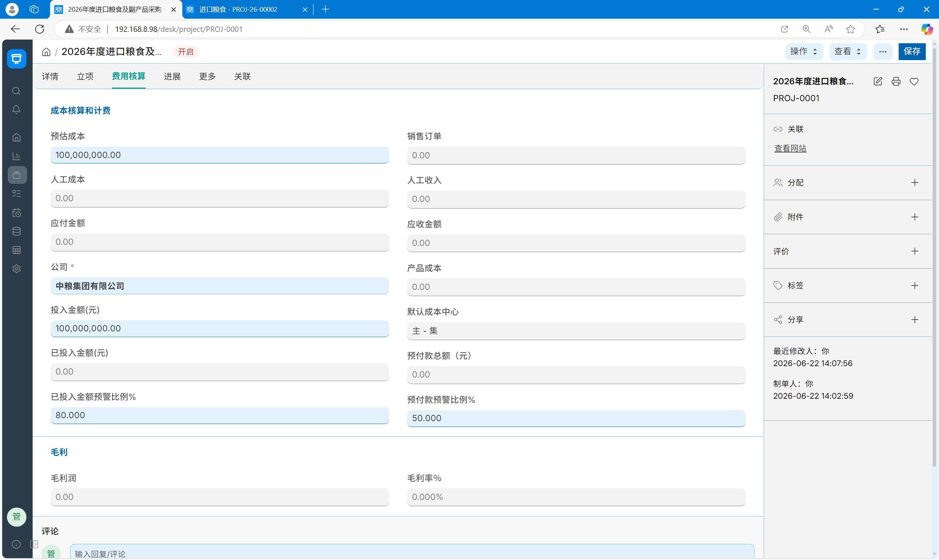The width and height of the screenshot is (939, 560).
Task: Open the 查看 dropdown menu
Action: (x=848, y=51)
